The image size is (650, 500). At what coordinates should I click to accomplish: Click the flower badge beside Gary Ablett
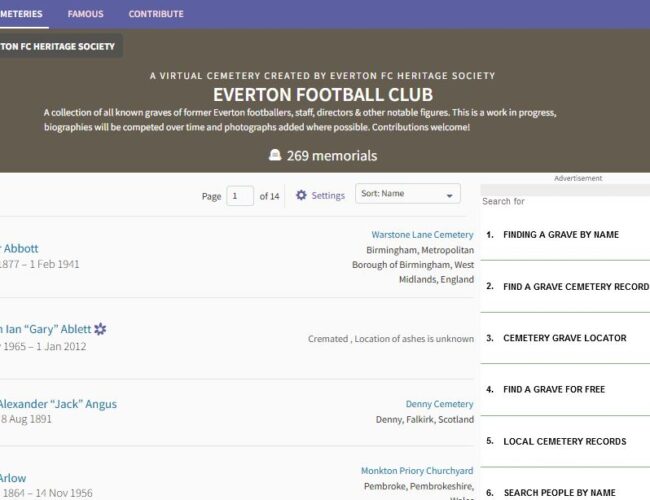coord(100,329)
